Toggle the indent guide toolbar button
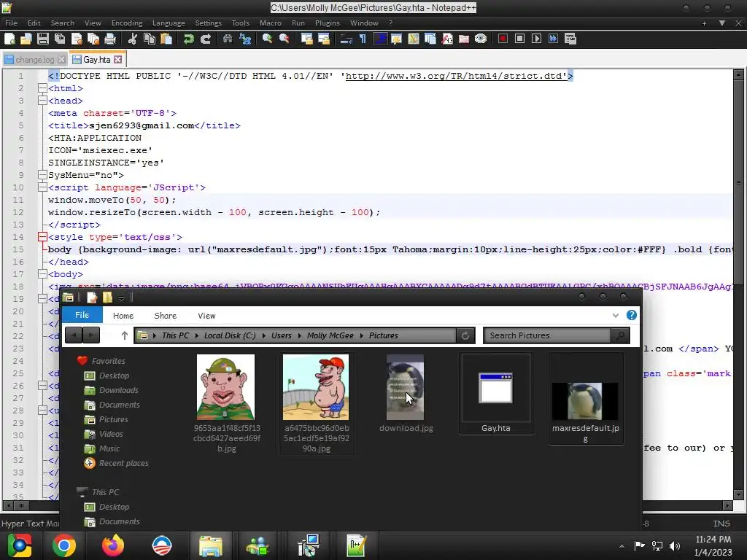This screenshot has height=560, width=747. [379, 39]
